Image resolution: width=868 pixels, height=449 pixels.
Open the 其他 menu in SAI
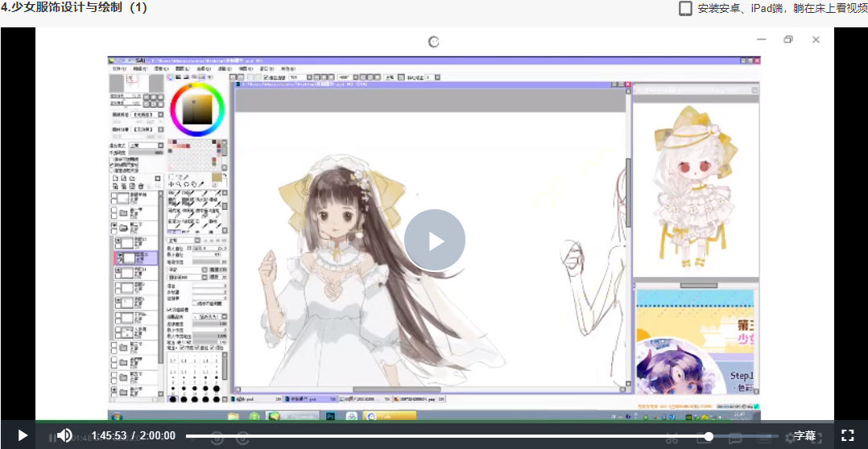click(288, 68)
